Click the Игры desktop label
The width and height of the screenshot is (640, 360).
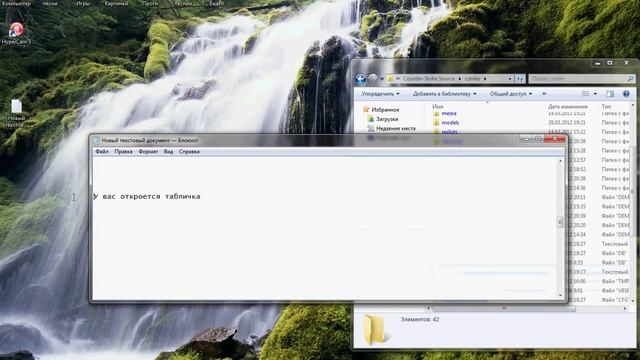[x=83, y=3]
